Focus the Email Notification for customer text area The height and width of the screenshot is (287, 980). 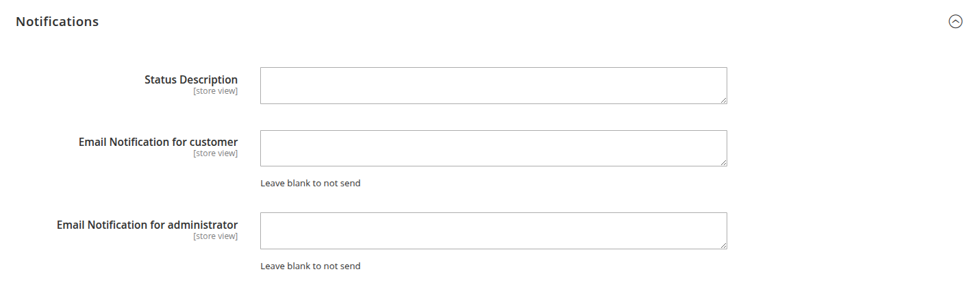493,148
